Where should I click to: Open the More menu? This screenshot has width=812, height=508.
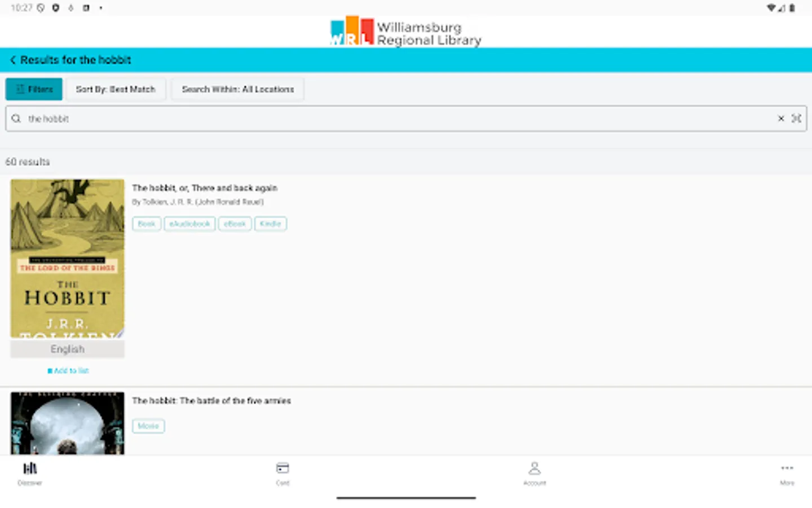787,472
